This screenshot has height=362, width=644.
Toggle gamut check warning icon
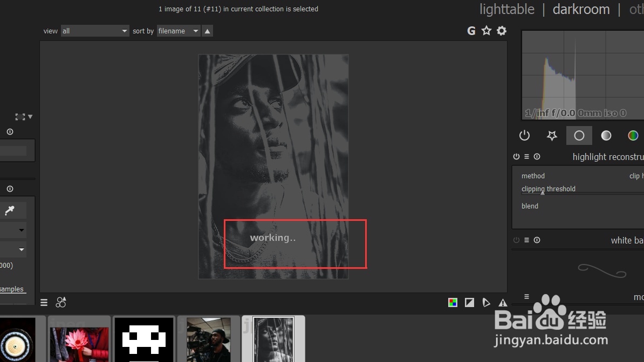[503, 303]
